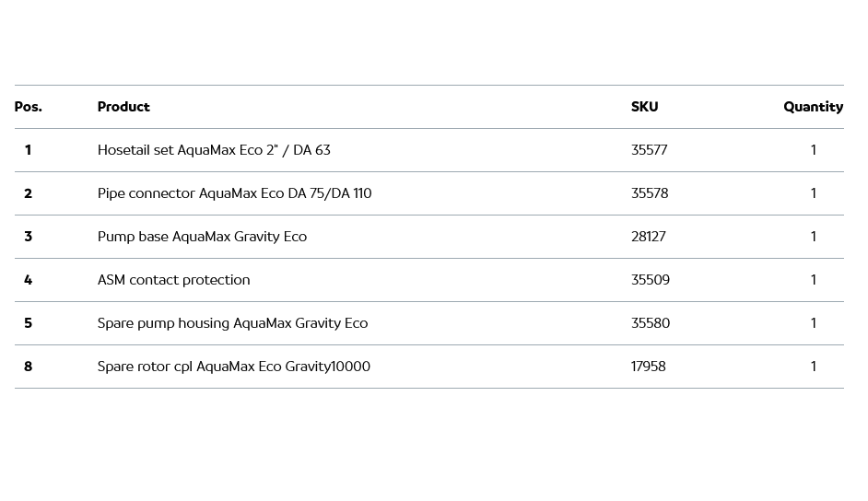Click position number 8

[28, 367]
